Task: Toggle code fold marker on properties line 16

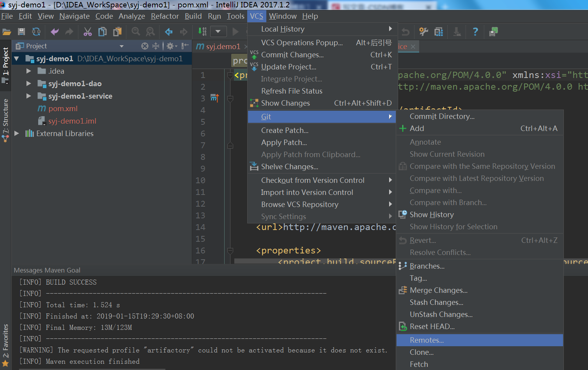Action: tap(230, 250)
